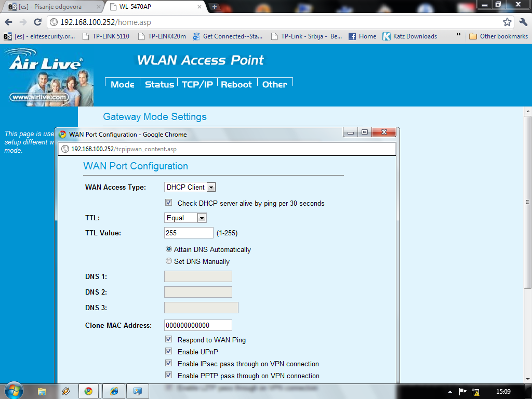
Task: Toggle Respond to WAN Ping checkbox
Action: pos(169,339)
